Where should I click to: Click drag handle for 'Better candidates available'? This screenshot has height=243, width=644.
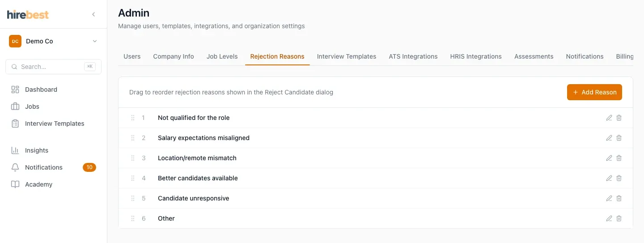tap(133, 178)
